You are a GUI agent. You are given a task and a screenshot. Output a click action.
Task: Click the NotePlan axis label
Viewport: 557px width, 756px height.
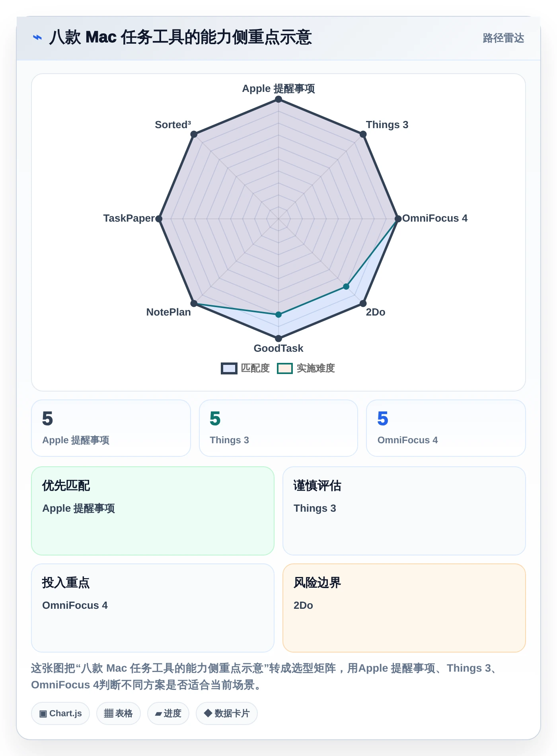tap(169, 312)
